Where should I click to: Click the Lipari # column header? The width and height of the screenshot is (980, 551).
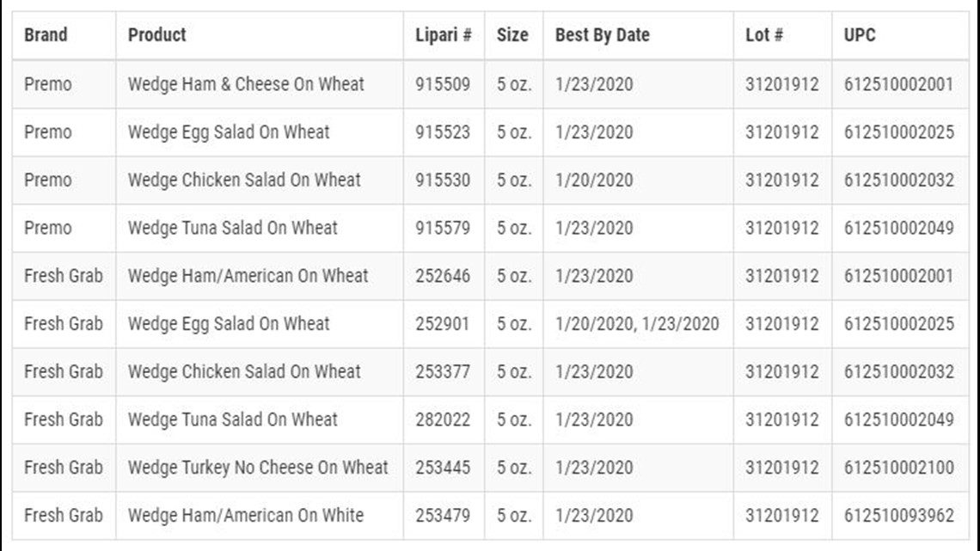[443, 35]
